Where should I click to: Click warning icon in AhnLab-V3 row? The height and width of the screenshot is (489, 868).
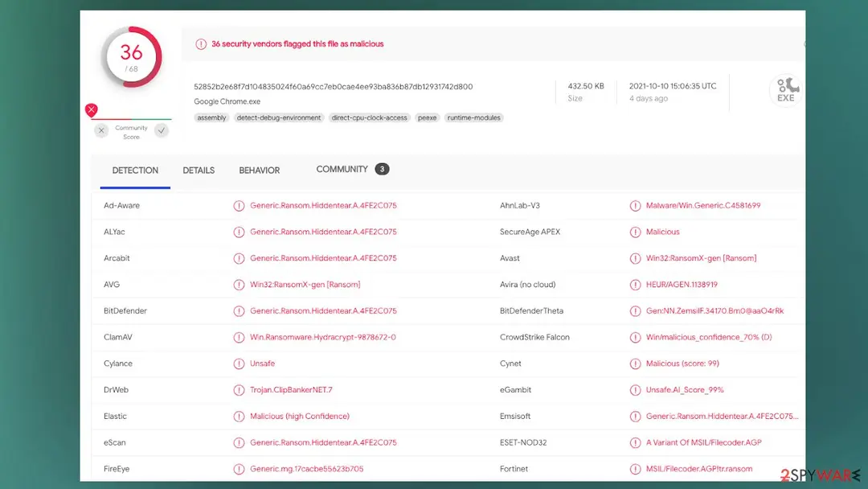635,206
